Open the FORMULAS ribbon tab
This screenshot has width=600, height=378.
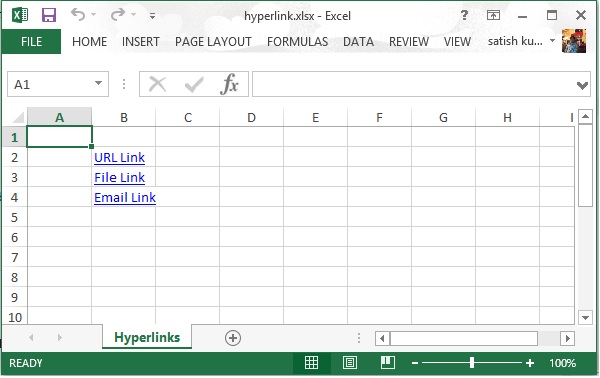pyautogui.click(x=297, y=41)
